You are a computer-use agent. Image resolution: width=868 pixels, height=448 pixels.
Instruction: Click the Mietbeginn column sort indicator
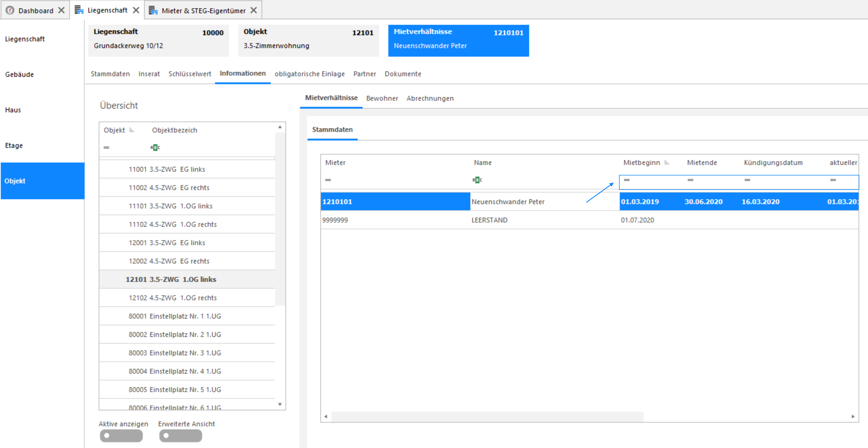click(x=666, y=162)
